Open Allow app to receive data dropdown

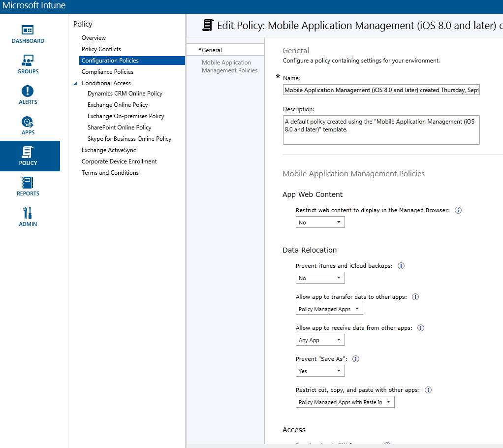point(320,340)
